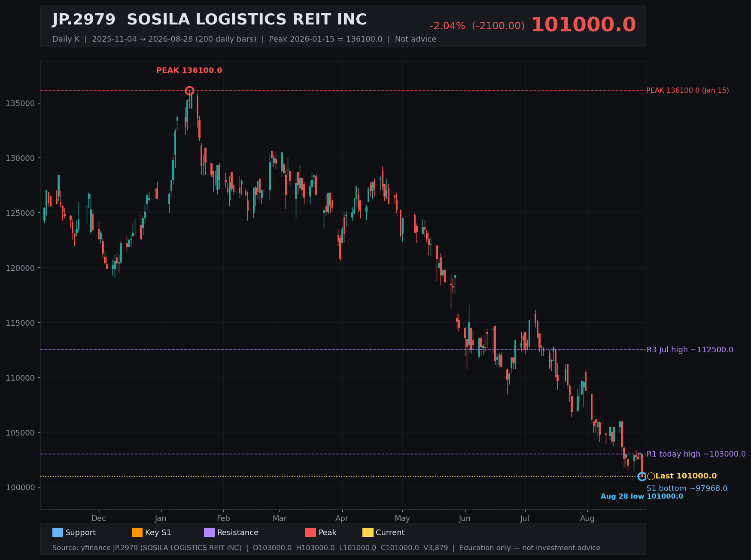The height and width of the screenshot is (560, 751).
Task: Click 'Daily K' in the header subtitle
Action: 66,39
